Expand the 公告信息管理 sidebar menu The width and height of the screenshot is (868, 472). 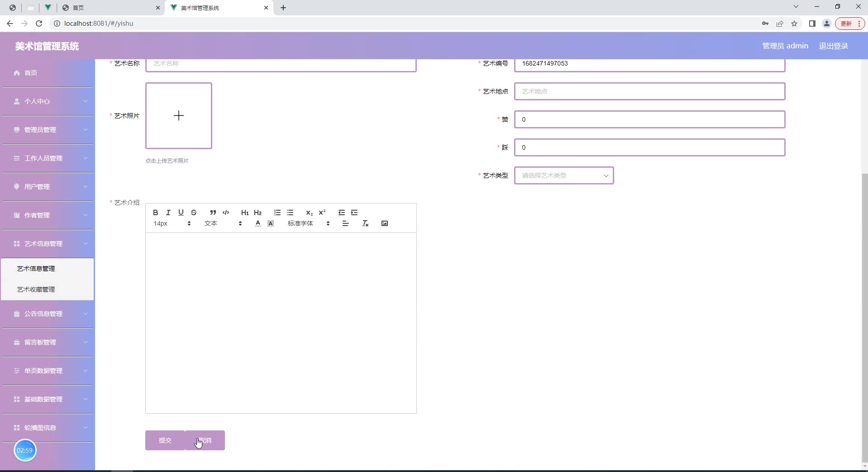point(48,314)
